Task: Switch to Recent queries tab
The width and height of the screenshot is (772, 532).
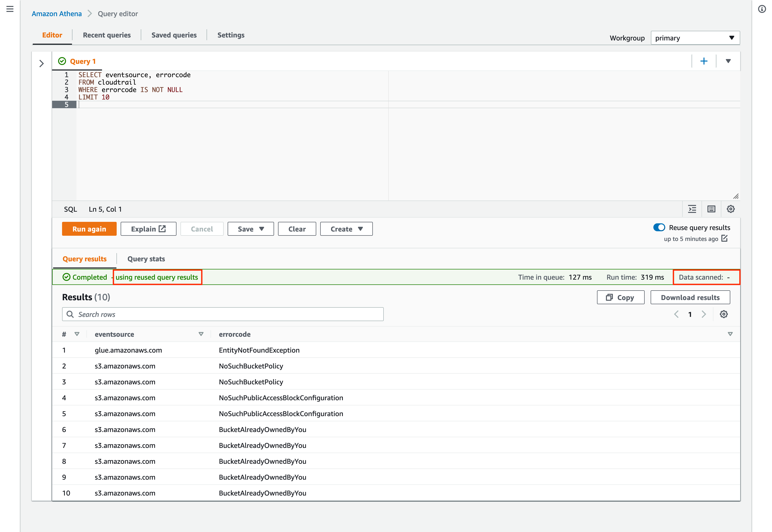Action: click(107, 35)
